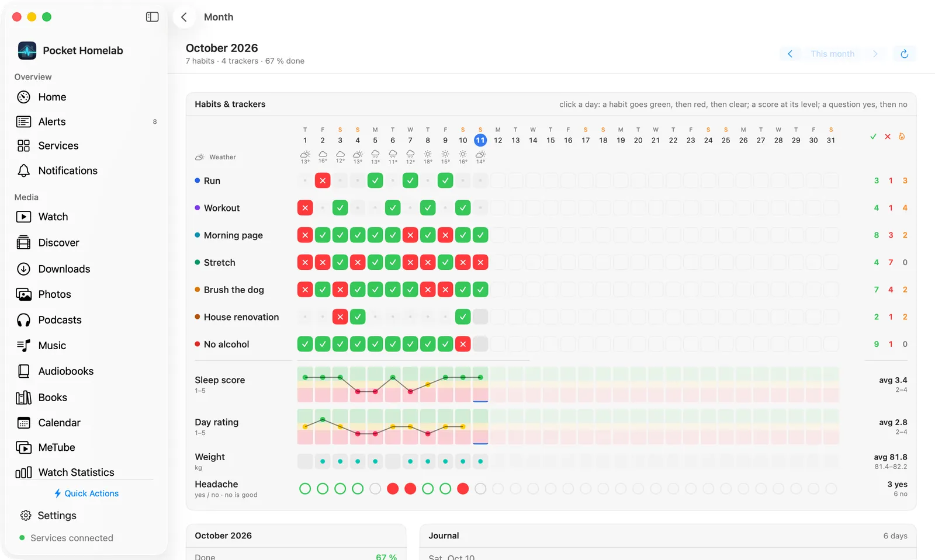Screen dimensions: 935x560
Task: Select day 11 in the header
Action: 480,140
